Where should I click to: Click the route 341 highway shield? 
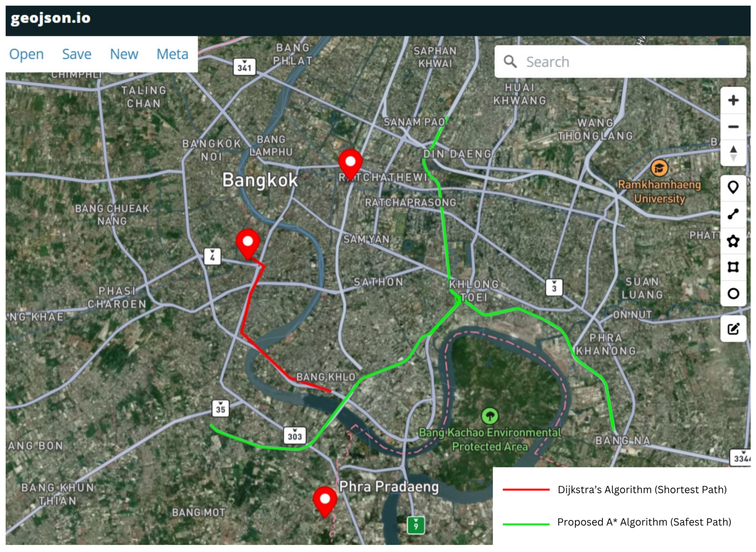(244, 67)
